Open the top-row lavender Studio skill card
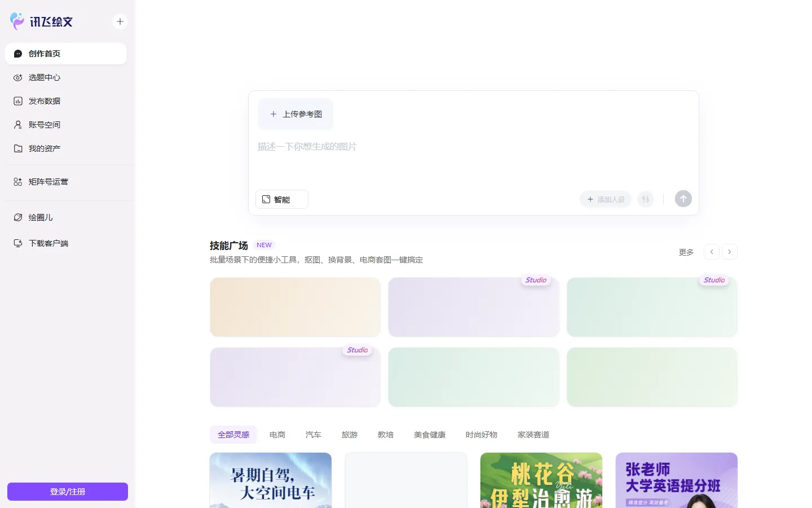Viewport: 812px width, 508px height. tap(474, 307)
